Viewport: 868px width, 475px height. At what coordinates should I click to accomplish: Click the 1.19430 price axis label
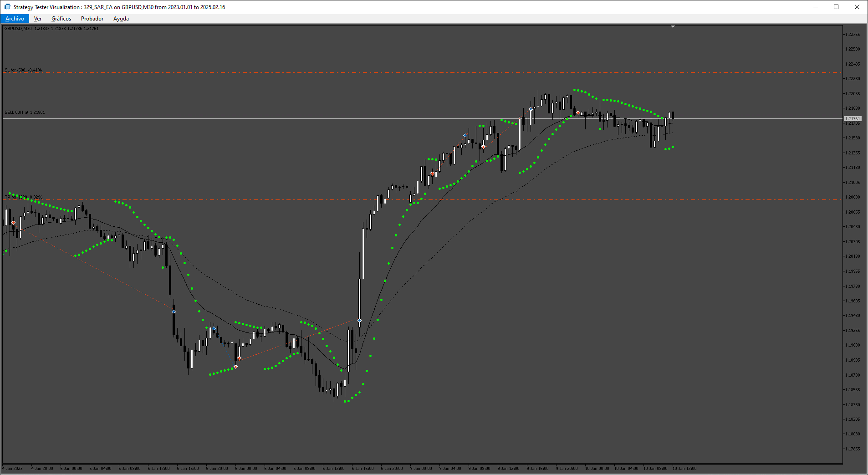tap(853, 316)
